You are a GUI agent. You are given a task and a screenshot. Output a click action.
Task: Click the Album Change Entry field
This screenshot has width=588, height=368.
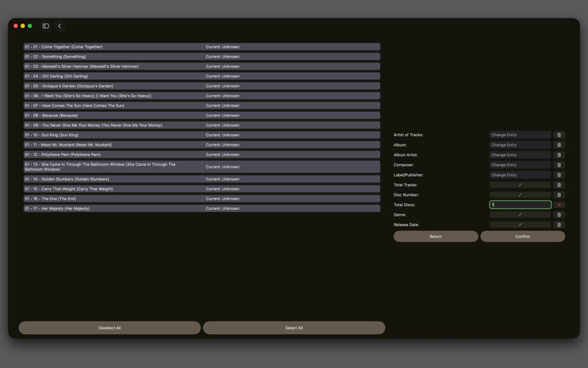pyautogui.click(x=520, y=145)
